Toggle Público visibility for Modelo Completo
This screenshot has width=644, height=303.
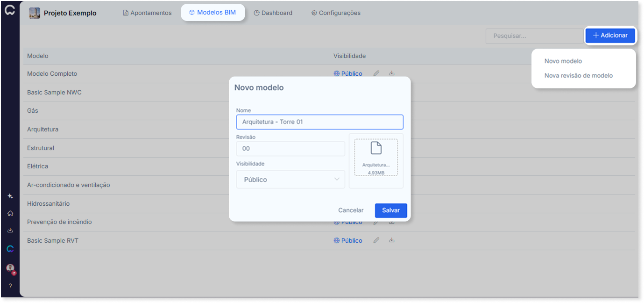pyautogui.click(x=348, y=73)
